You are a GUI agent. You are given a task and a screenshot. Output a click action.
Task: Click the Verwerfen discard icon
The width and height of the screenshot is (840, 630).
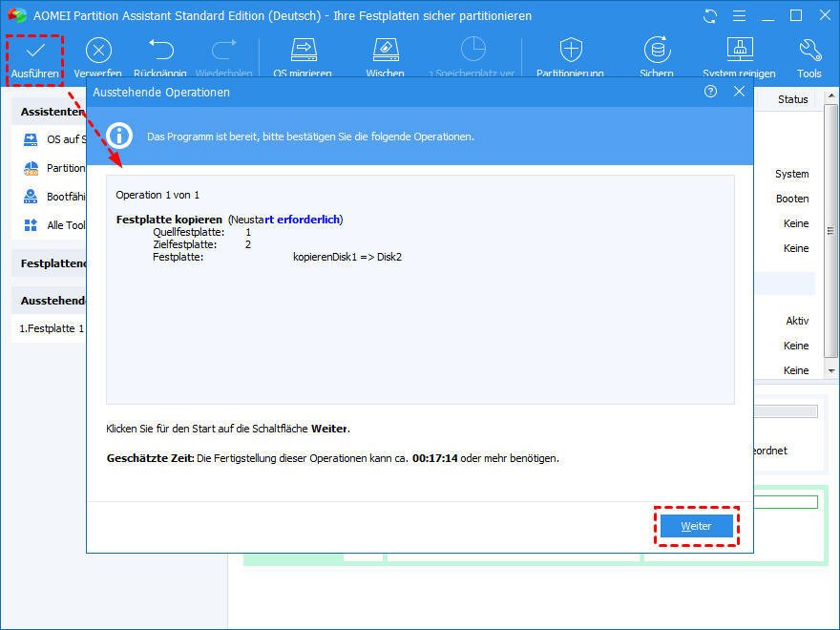[x=98, y=51]
